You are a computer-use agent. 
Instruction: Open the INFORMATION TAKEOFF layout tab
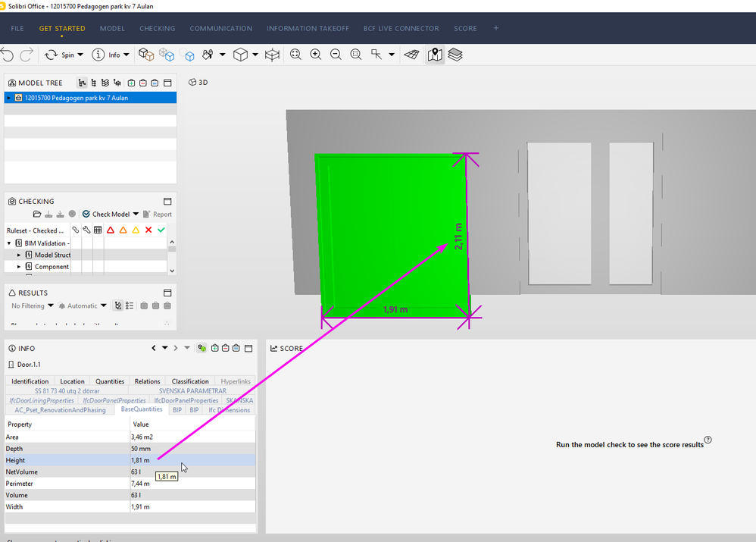tap(308, 29)
